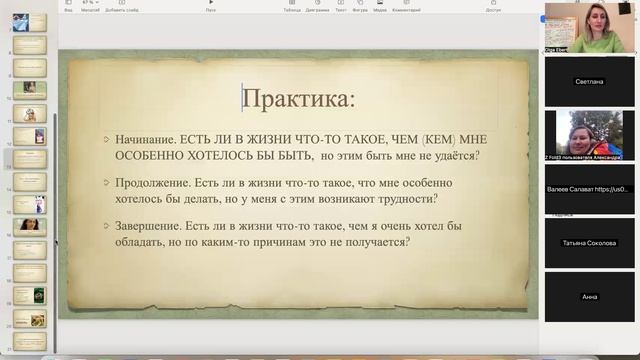The height and width of the screenshot is (360, 640).
Task: Select slide 14 thumbnail in the navigator
Action: tap(29, 182)
